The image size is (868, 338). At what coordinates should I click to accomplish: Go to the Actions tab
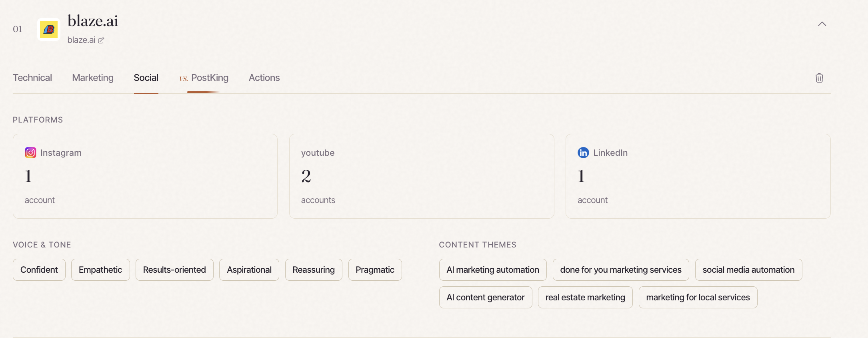point(264,78)
